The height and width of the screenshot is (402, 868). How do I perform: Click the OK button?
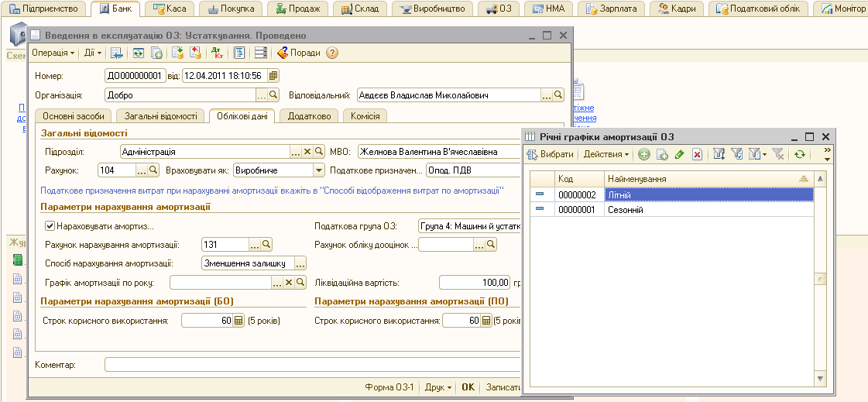click(468, 387)
